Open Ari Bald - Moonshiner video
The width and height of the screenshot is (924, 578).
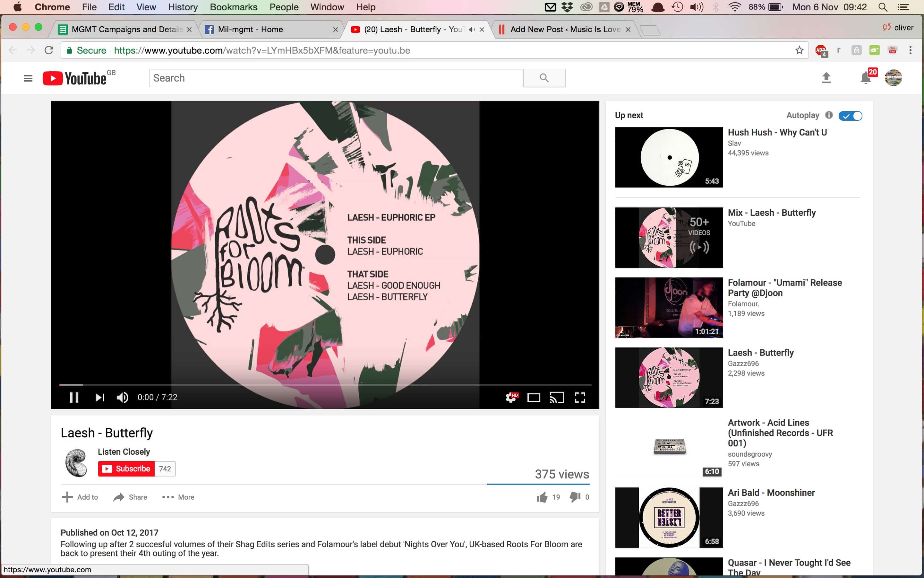tap(771, 492)
